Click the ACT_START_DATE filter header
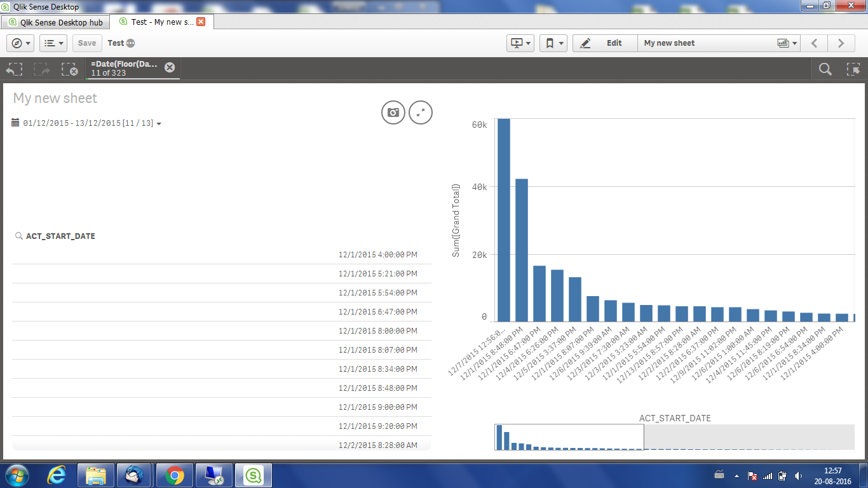 pyautogui.click(x=60, y=236)
